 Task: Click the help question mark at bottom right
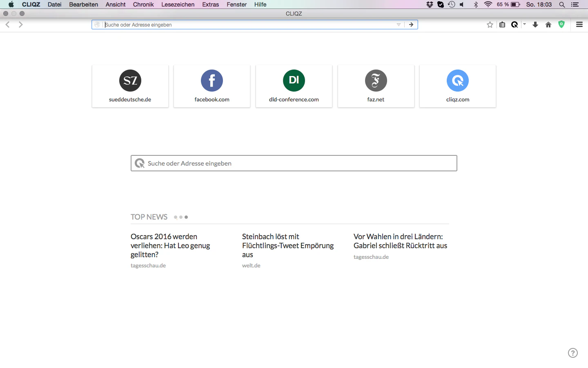572,352
